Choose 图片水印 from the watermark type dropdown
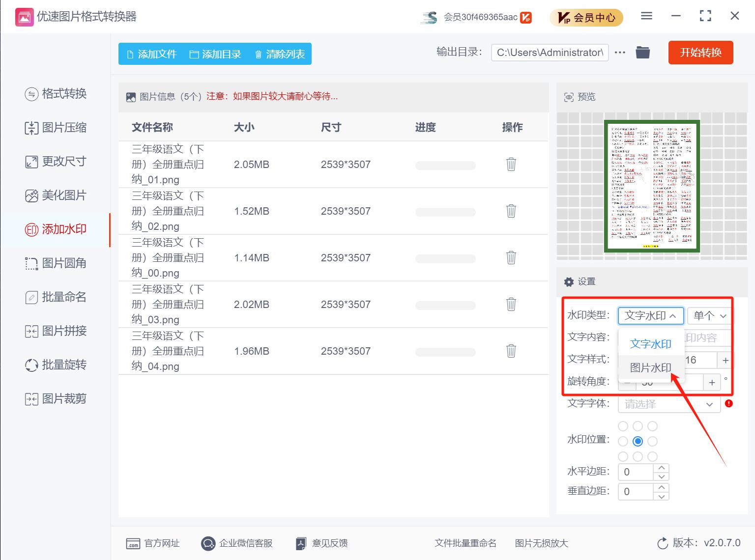Image resolution: width=755 pixels, height=560 pixels. [x=650, y=367]
